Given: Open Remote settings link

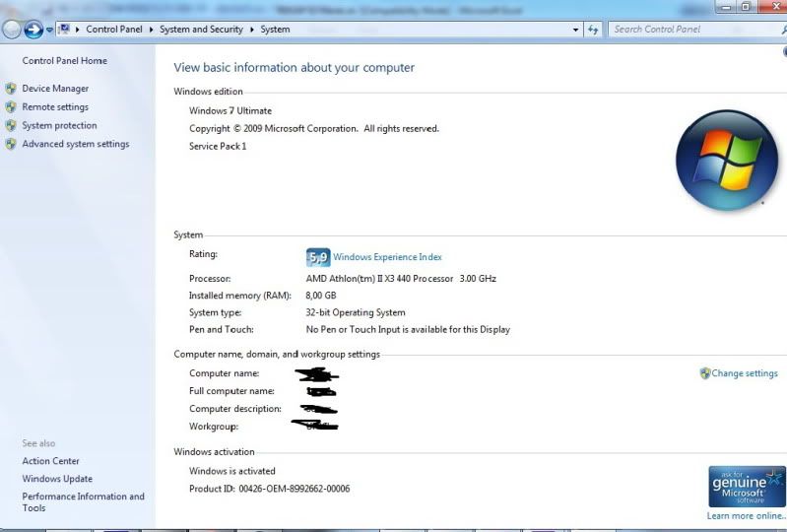Looking at the screenshot, I should [x=55, y=107].
